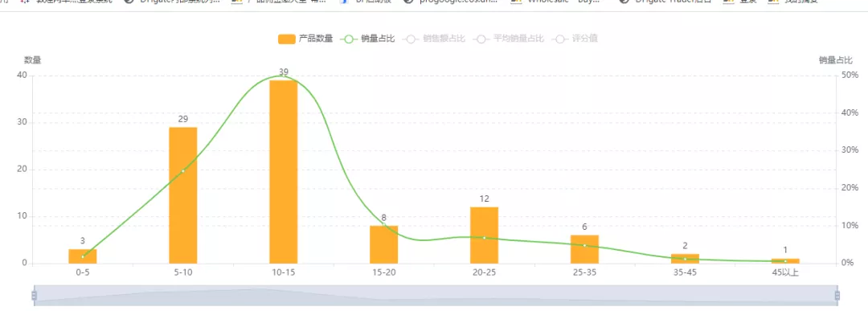Click the bar value label 12
This screenshot has width=868, height=311.
(485, 198)
